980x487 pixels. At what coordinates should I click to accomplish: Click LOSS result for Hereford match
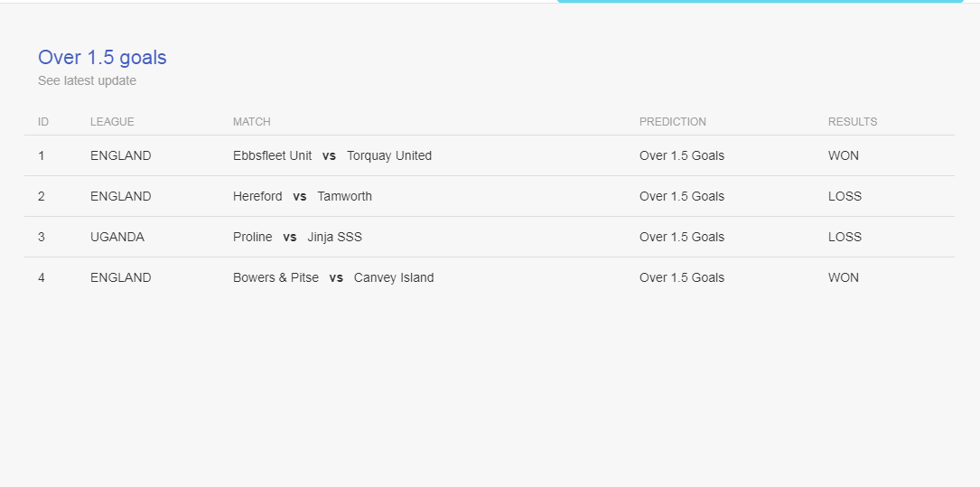coord(845,196)
